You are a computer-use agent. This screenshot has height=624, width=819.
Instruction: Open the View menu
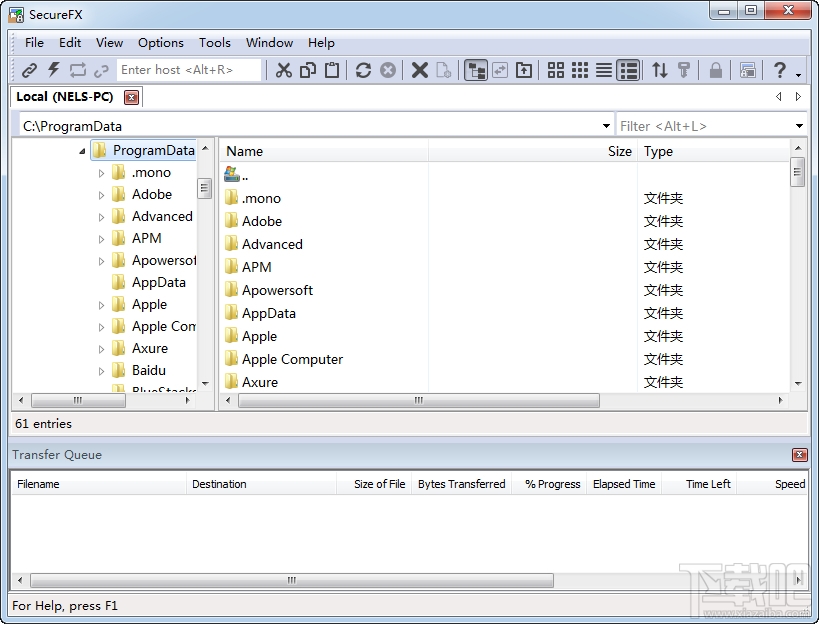pos(109,43)
